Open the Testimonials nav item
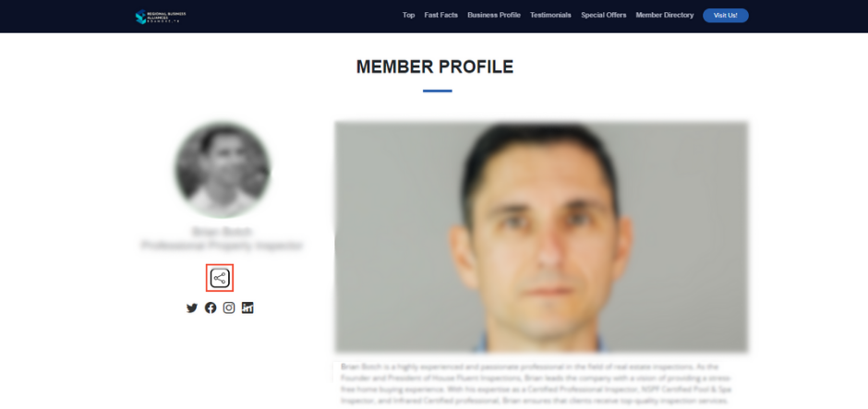Image resolution: width=868 pixels, height=409 pixels. click(x=550, y=15)
